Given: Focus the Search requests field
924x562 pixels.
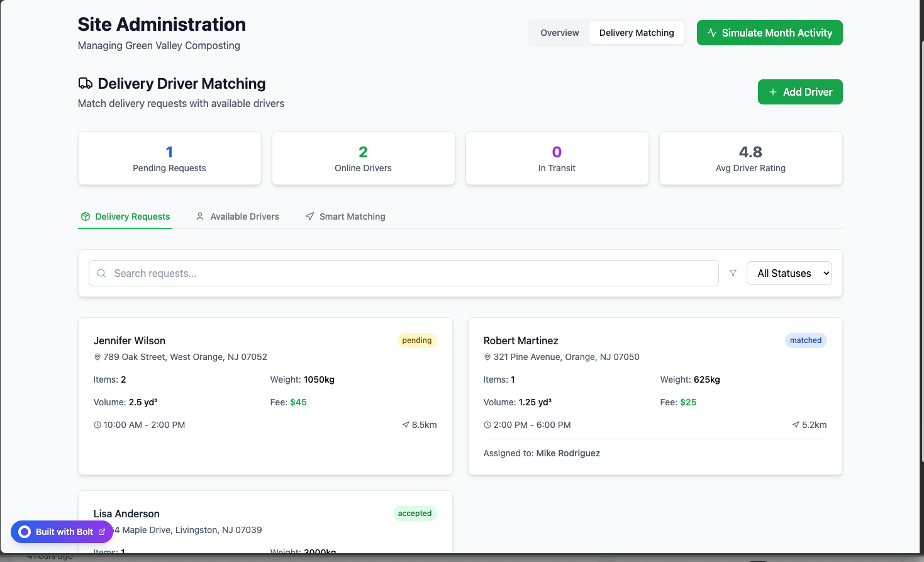Looking at the screenshot, I should click(404, 273).
